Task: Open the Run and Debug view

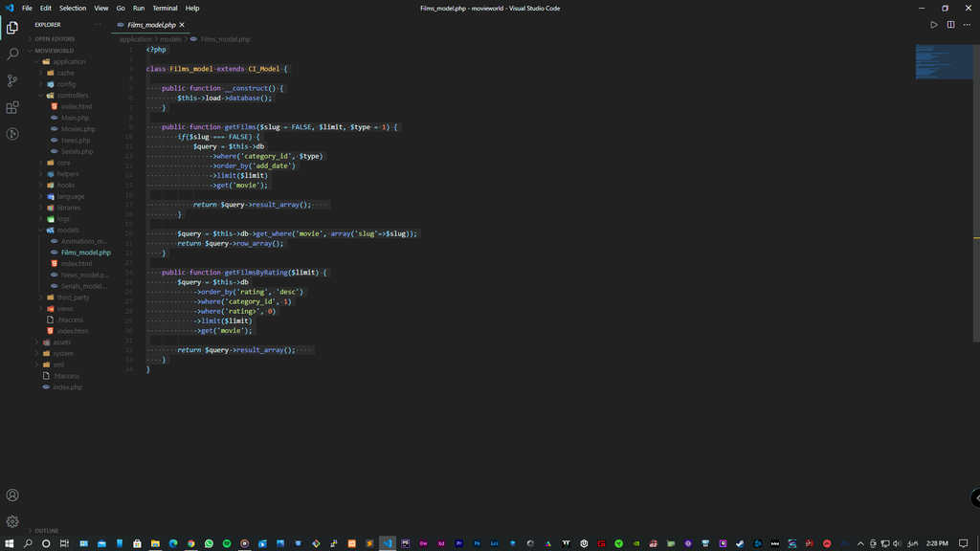Action: tap(11, 134)
